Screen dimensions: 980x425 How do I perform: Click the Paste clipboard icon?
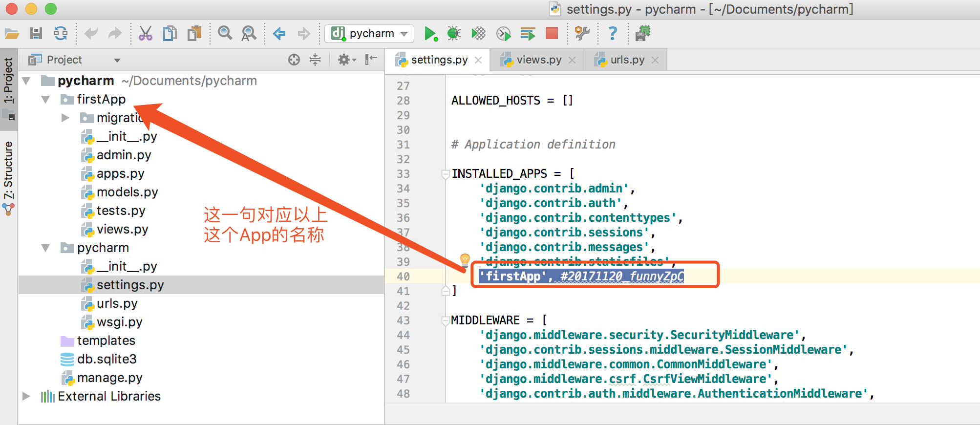point(194,34)
